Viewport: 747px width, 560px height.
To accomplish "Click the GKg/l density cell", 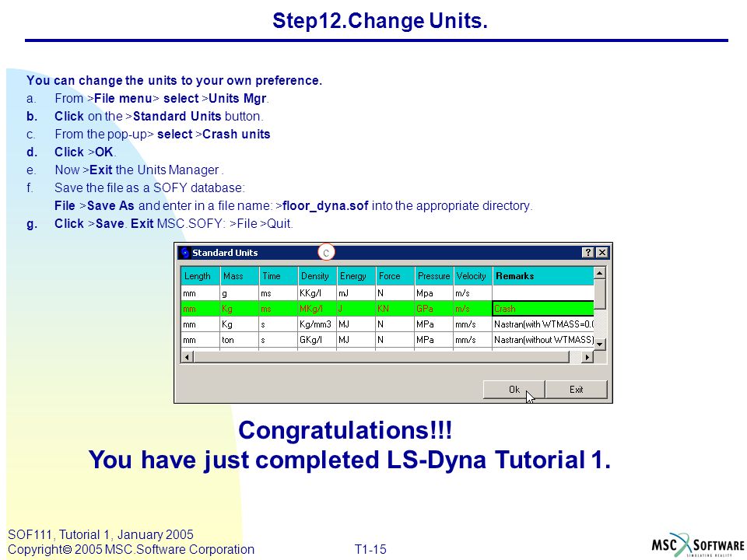I will coord(317,340).
